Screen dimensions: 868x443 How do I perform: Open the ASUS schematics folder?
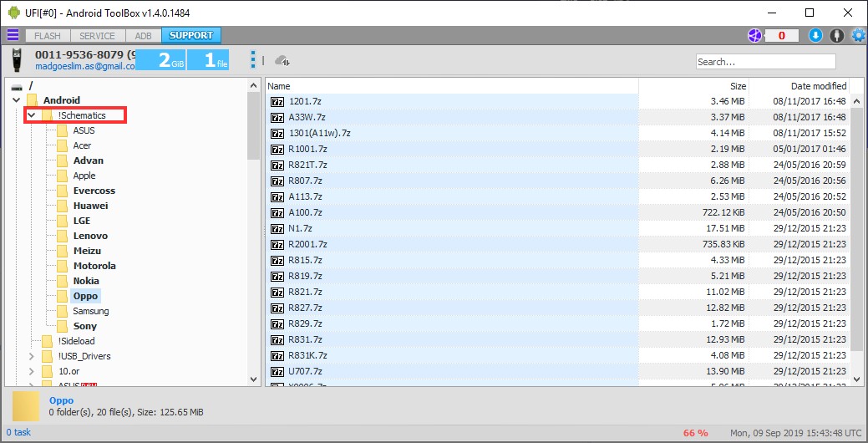coord(84,130)
